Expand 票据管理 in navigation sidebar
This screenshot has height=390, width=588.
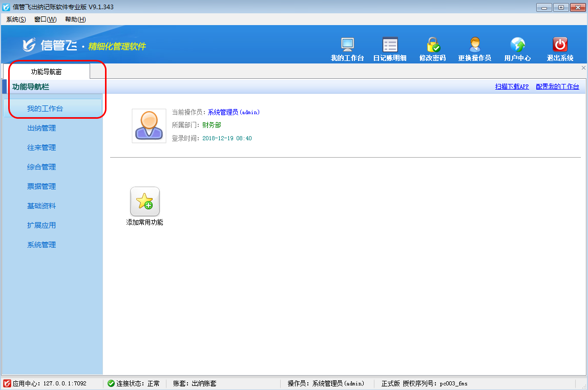(x=41, y=186)
